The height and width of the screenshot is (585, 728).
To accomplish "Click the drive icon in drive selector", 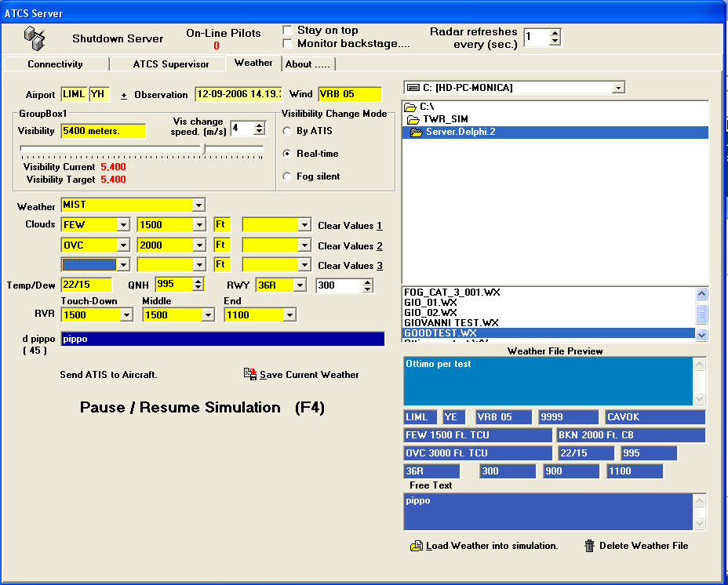I will coord(413,88).
